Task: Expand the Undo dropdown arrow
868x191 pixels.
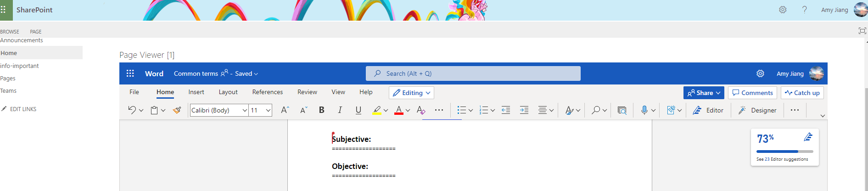Action: (x=141, y=111)
